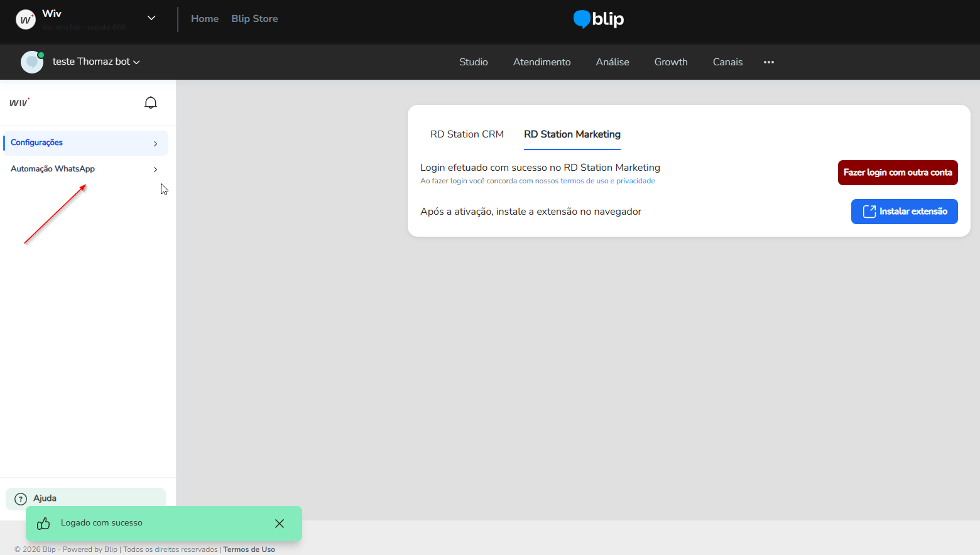Open the more options ellipsis menu
This screenshot has height=555, width=980.
pos(769,62)
